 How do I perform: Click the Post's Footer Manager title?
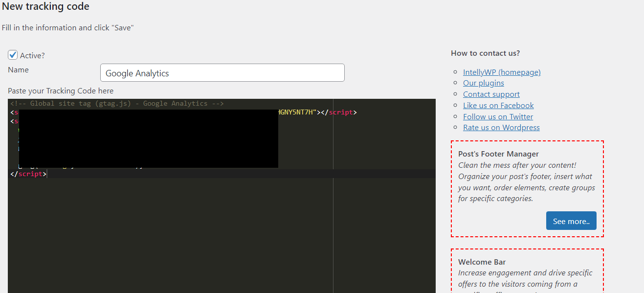pos(498,154)
